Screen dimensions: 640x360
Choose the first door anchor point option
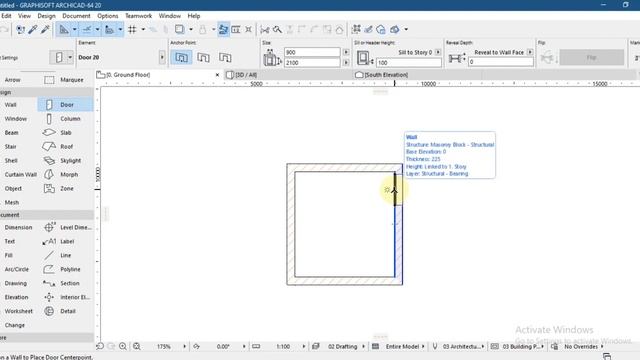(x=181, y=58)
